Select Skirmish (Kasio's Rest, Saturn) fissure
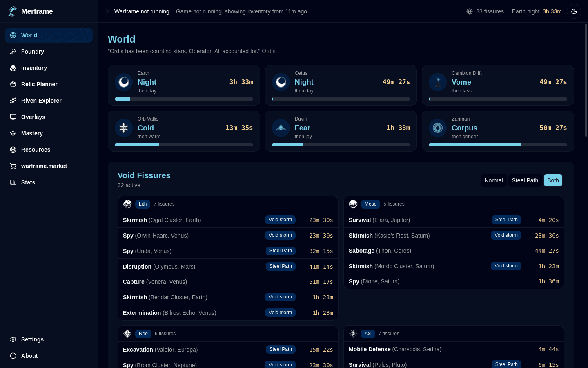Image resolution: width=588 pixels, height=368 pixels. click(x=454, y=236)
